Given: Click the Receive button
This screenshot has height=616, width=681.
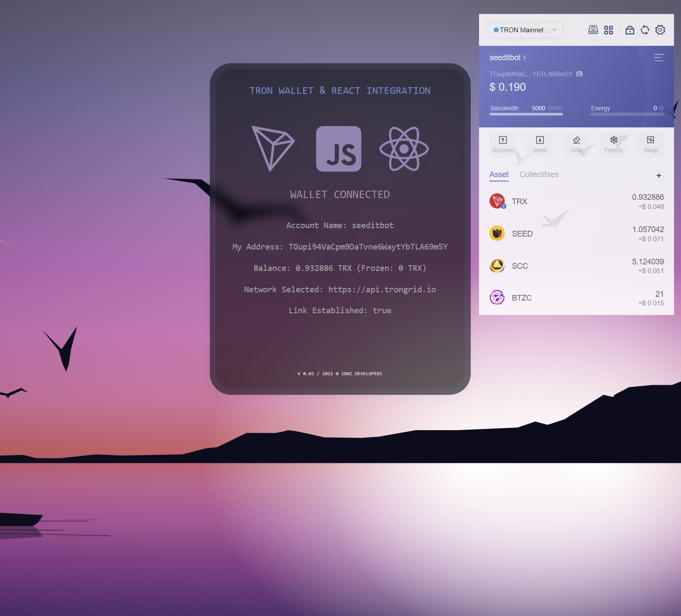Looking at the screenshot, I should [503, 145].
